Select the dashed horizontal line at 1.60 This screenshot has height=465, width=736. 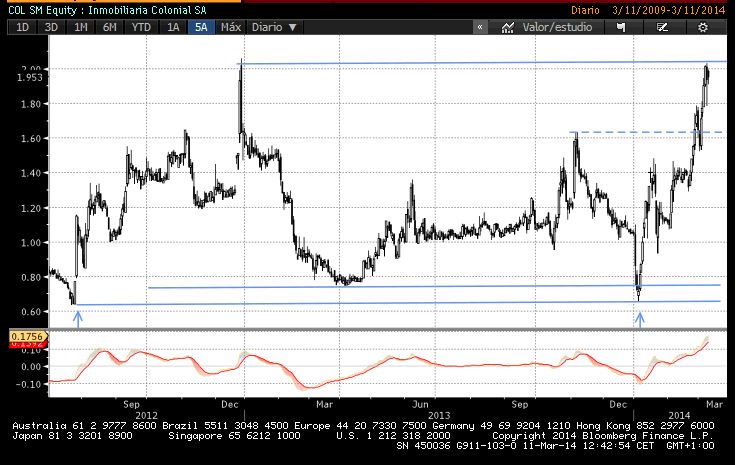coord(648,132)
